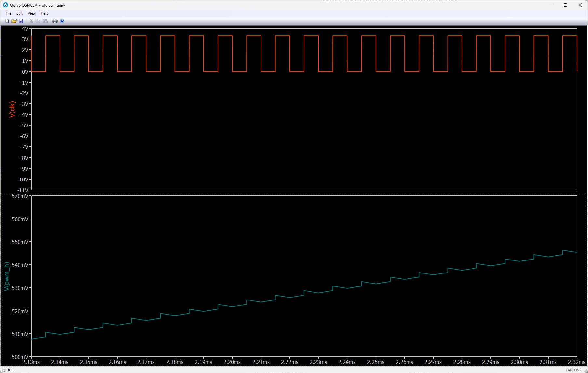Open help via blue question mark icon

pyautogui.click(x=62, y=21)
